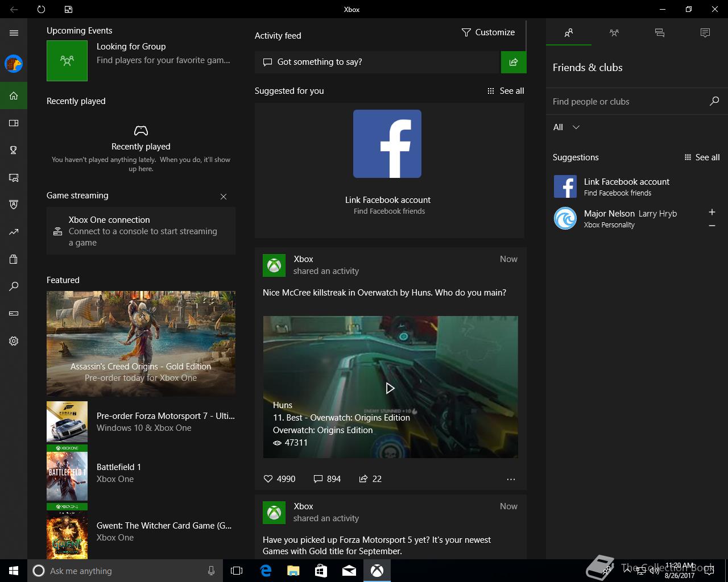Viewport: 728px width, 582px height.
Task: Switch to Friends tab
Action: tap(569, 33)
